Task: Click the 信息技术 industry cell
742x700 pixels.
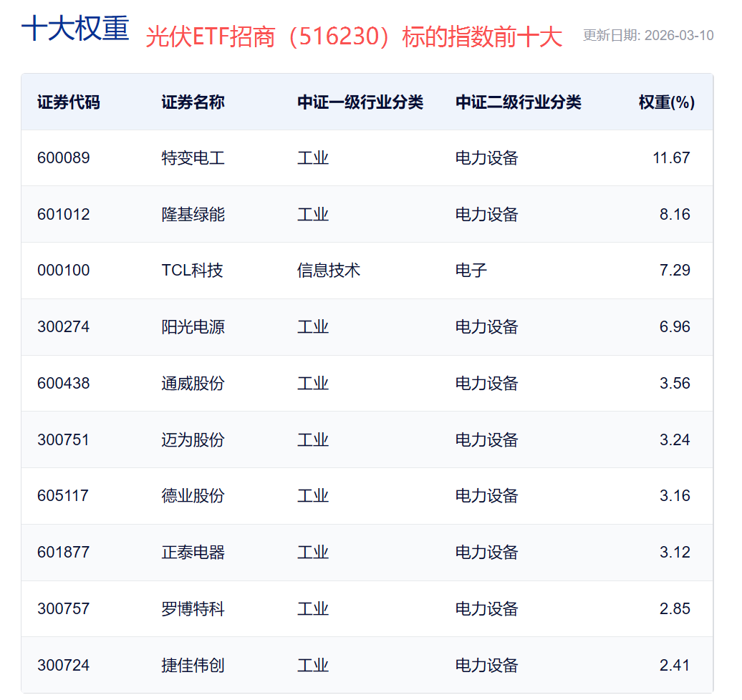Action: pos(329,271)
